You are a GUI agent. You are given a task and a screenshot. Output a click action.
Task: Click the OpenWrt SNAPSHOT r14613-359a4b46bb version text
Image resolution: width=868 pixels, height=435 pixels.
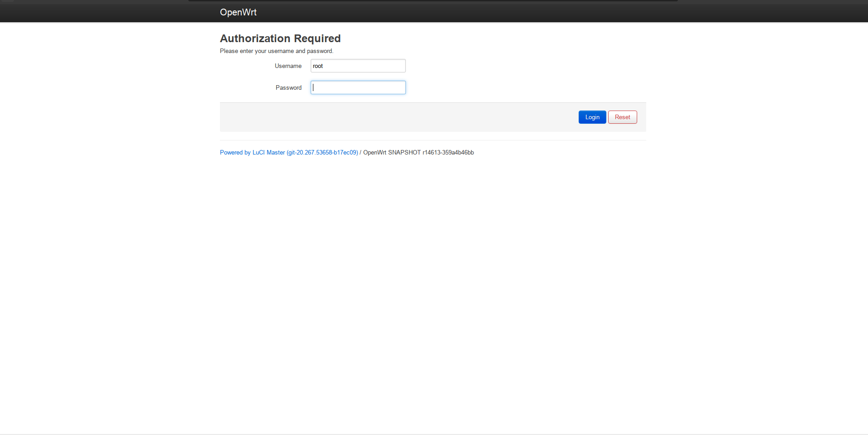[419, 153]
